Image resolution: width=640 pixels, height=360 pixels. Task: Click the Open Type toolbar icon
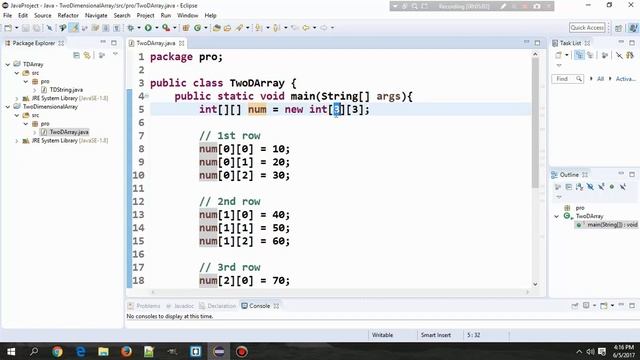coord(217,28)
